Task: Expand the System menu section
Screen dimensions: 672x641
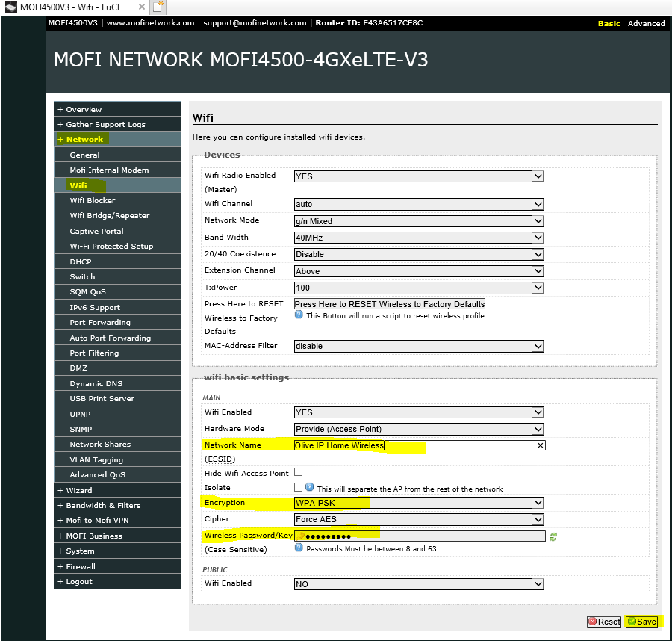Action: (117, 551)
